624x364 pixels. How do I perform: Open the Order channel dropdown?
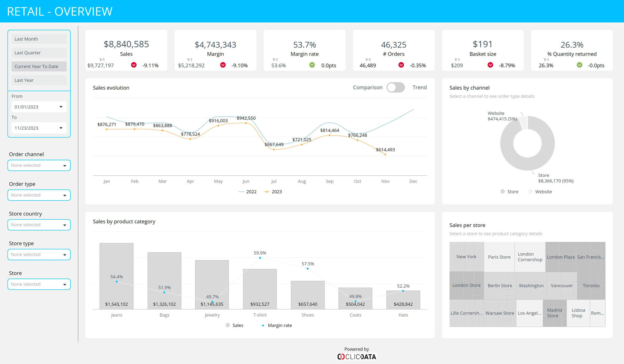39,165
